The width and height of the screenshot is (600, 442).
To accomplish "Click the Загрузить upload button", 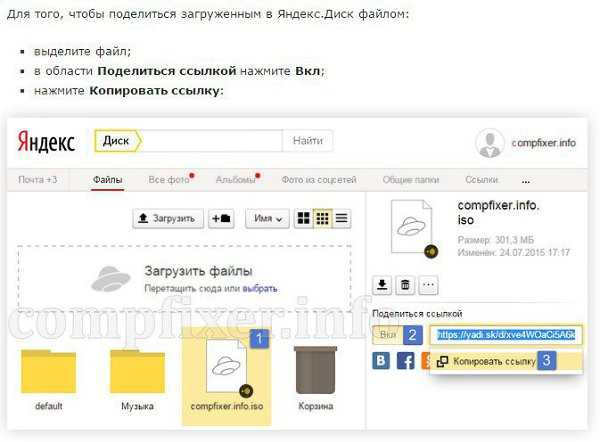I will pyautogui.click(x=168, y=218).
